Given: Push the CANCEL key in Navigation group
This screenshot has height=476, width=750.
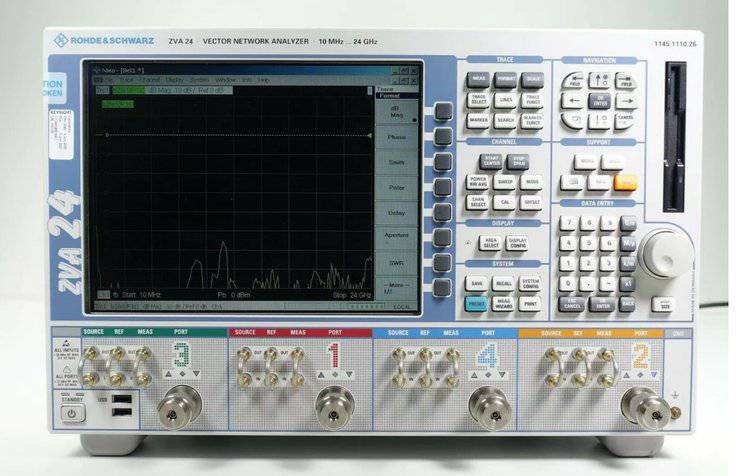Looking at the screenshot, I should 626,119.
